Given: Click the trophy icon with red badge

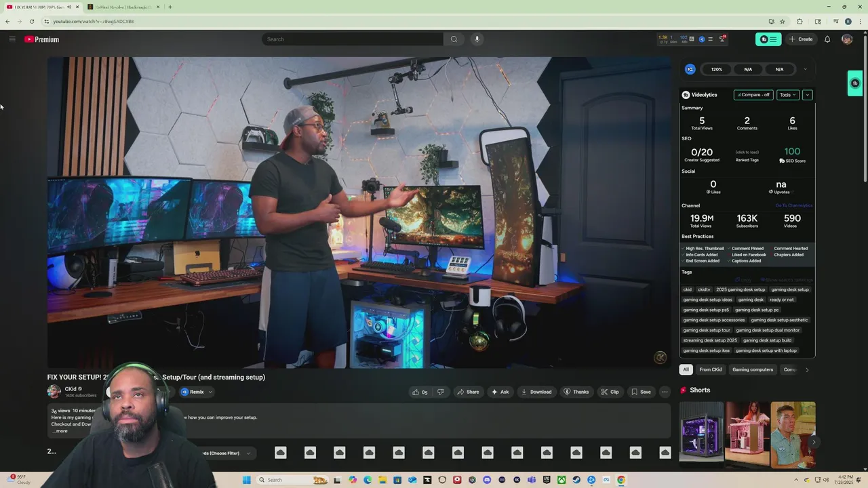Looking at the screenshot, I should click(x=722, y=39).
